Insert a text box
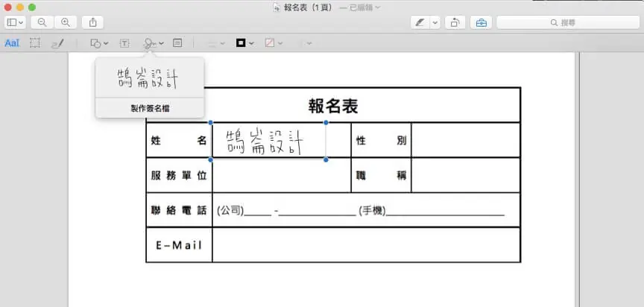Image resolution: width=644 pixels, height=307 pixels. coord(124,43)
